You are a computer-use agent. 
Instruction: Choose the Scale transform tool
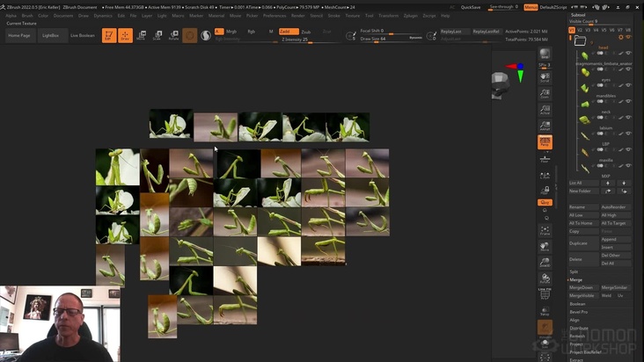157,35
